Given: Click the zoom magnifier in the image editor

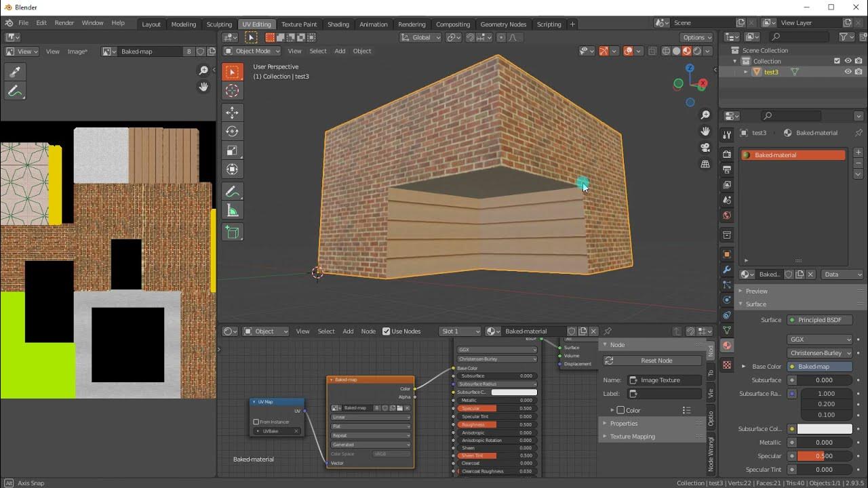Looking at the screenshot, I should coord(203,70).
